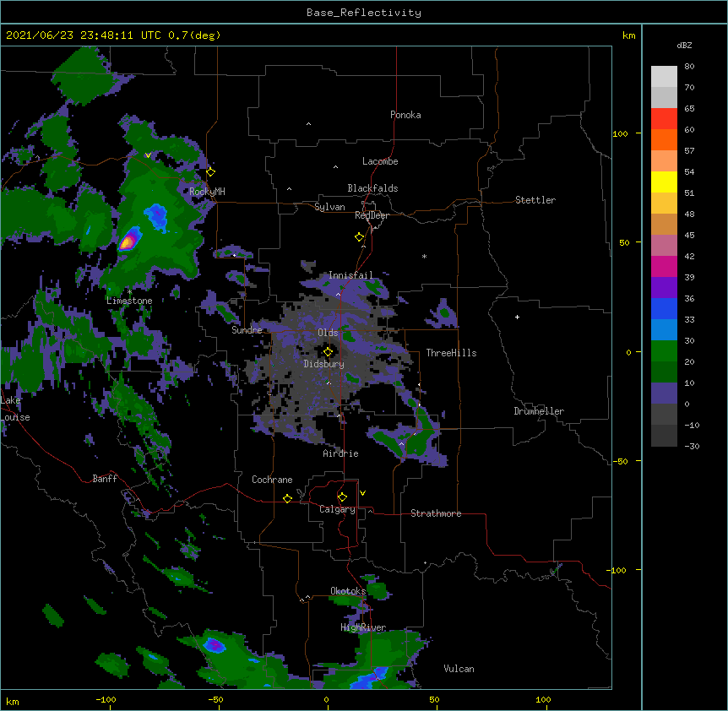Click the Banff label
Image resolution: width=728 pixels, height=711 pixels.
pos(105,479)
